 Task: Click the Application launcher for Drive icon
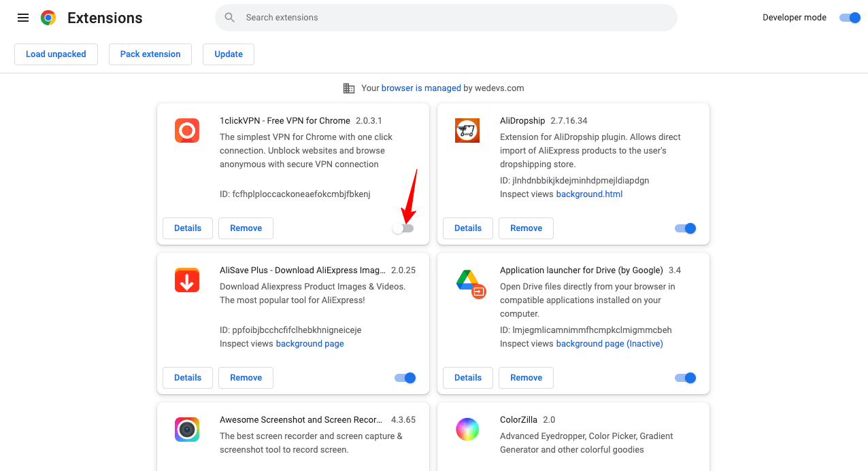tap(470, 283)
